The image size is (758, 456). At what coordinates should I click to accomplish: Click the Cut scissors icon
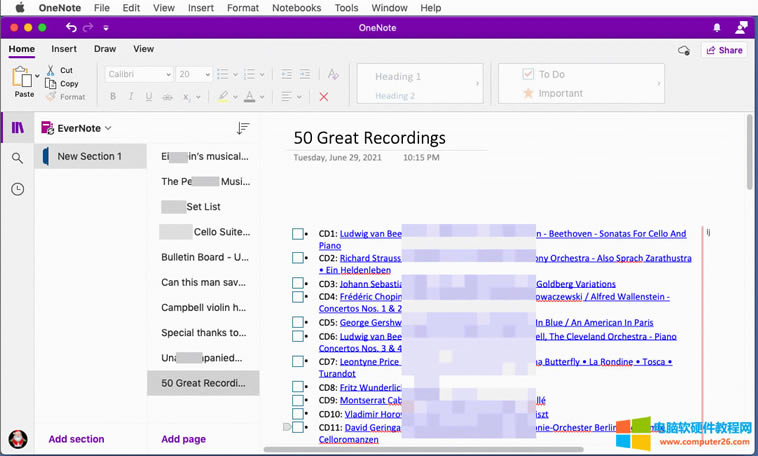point(51,71)
